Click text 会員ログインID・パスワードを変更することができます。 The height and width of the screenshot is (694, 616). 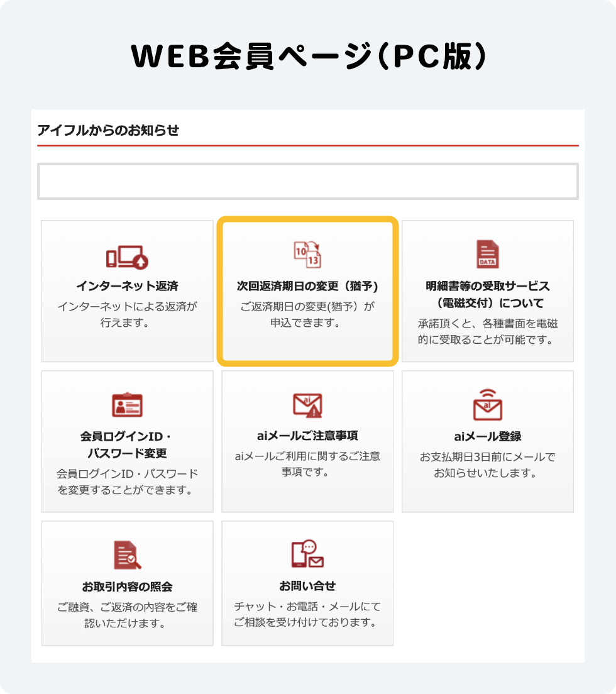pos(128,482)
